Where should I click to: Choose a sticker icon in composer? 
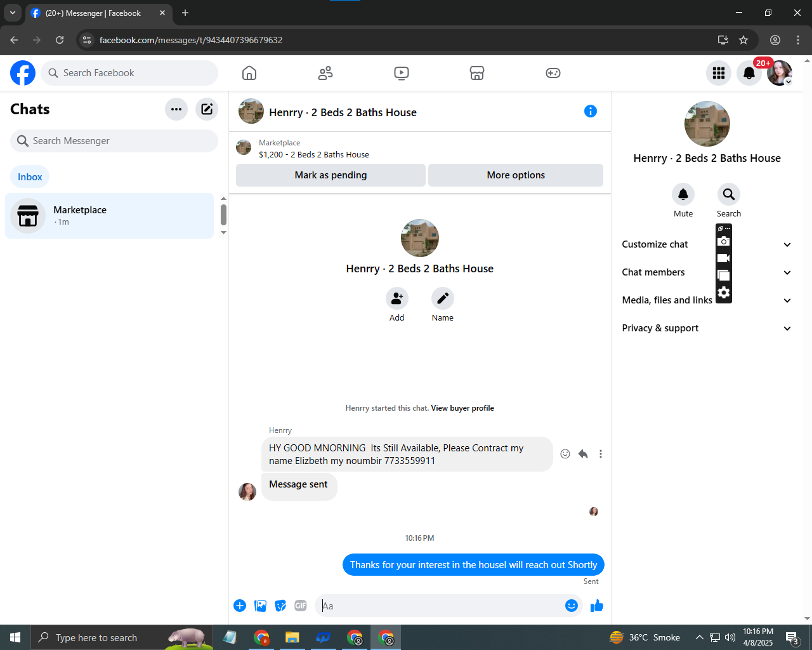click(280, 606)
